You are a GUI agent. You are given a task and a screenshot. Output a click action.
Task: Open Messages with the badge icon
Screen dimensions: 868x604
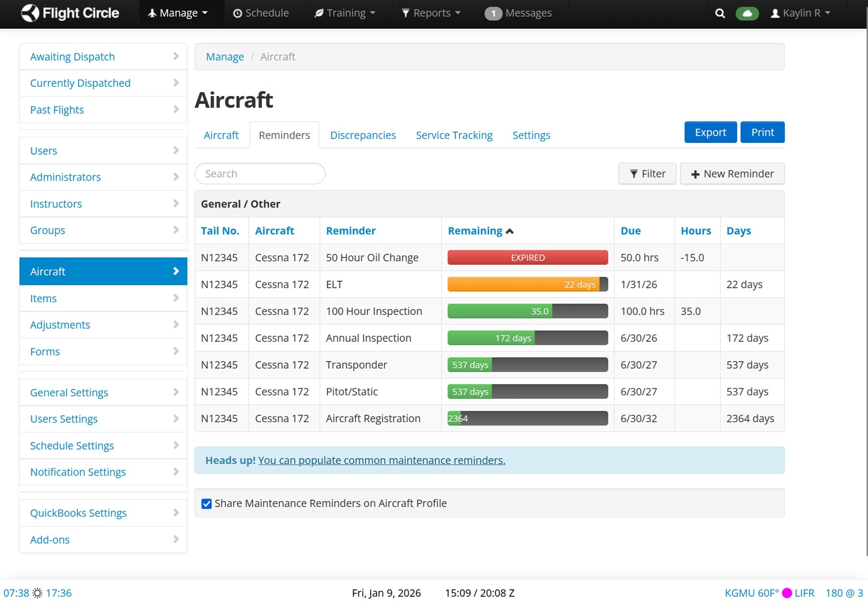(x=493, y=13)
